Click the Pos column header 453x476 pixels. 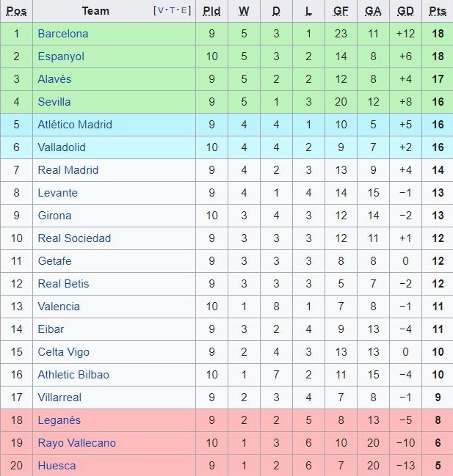16,11
